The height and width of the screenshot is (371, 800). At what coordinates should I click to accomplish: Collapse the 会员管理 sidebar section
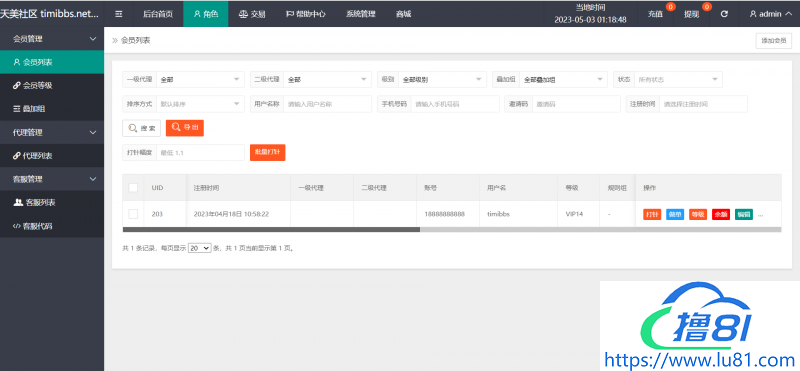coord(52,39)
